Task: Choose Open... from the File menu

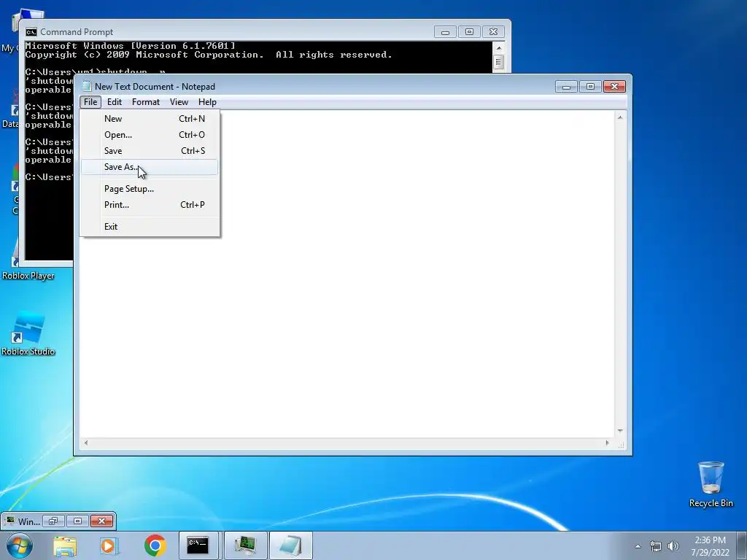Action: coord(149,135)
